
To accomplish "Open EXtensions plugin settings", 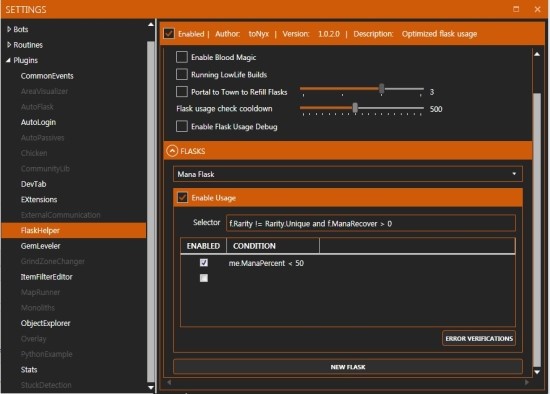I will click(39, 199).
